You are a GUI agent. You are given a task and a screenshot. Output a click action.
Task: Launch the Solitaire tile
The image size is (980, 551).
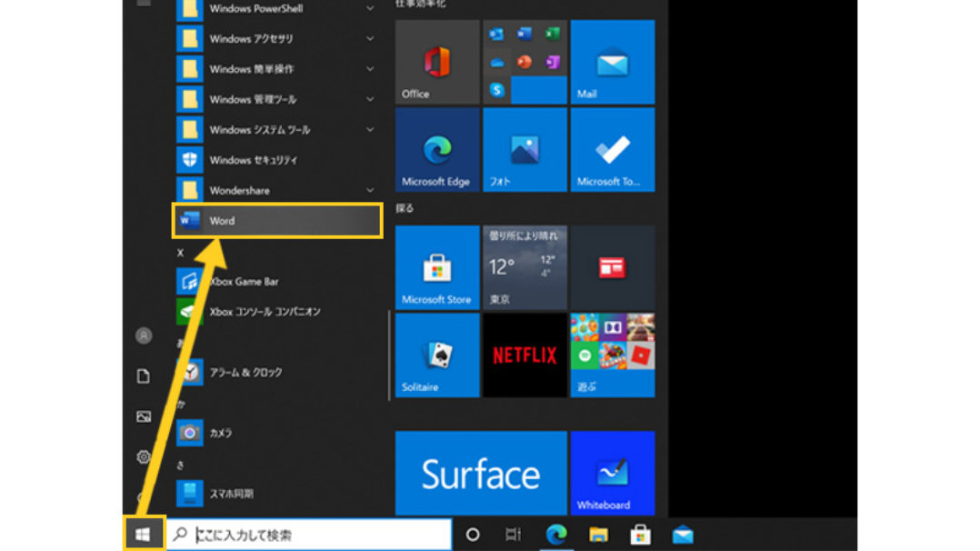[x=437, y=356]
